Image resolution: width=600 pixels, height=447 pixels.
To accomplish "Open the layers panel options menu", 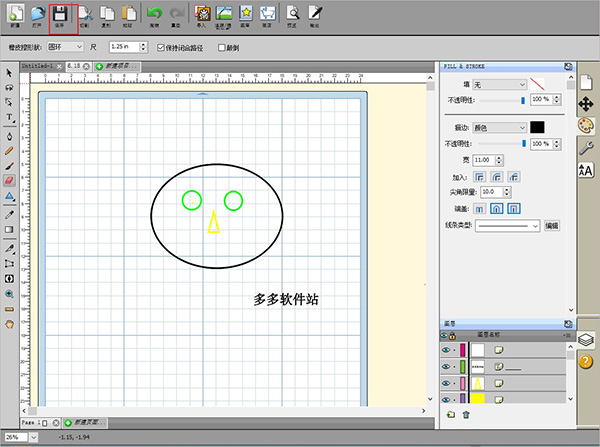I will [x=568, y=336].
